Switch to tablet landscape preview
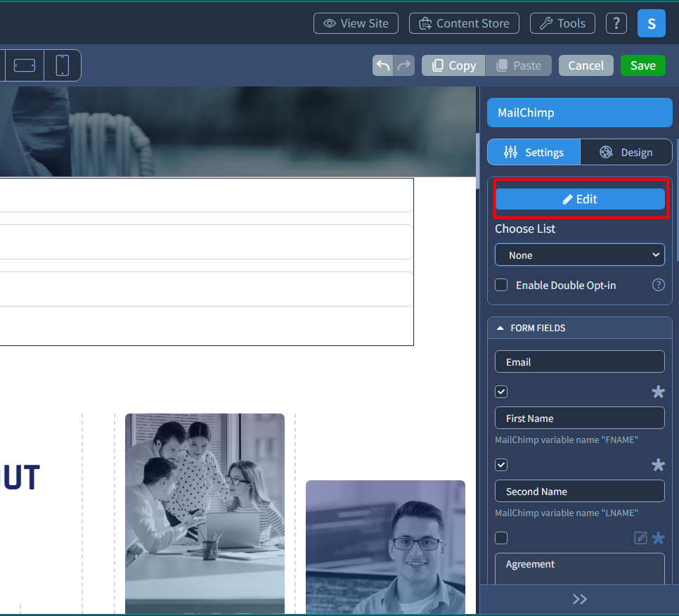 tap(25, 65)
